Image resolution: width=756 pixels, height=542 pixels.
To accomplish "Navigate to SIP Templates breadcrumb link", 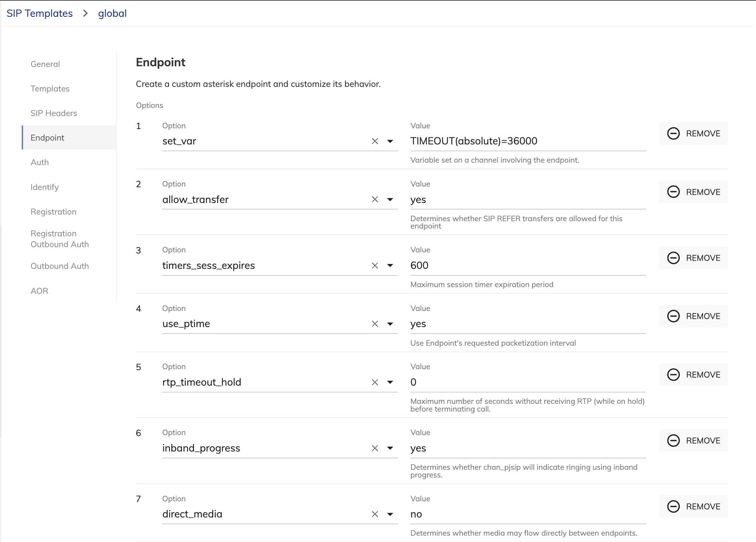I will (x=40, y=13).
